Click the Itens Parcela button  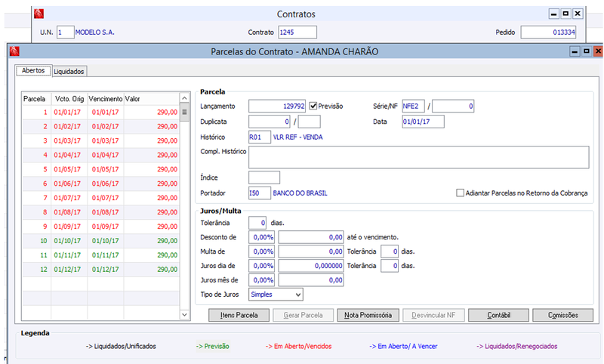tap(239, 315)
